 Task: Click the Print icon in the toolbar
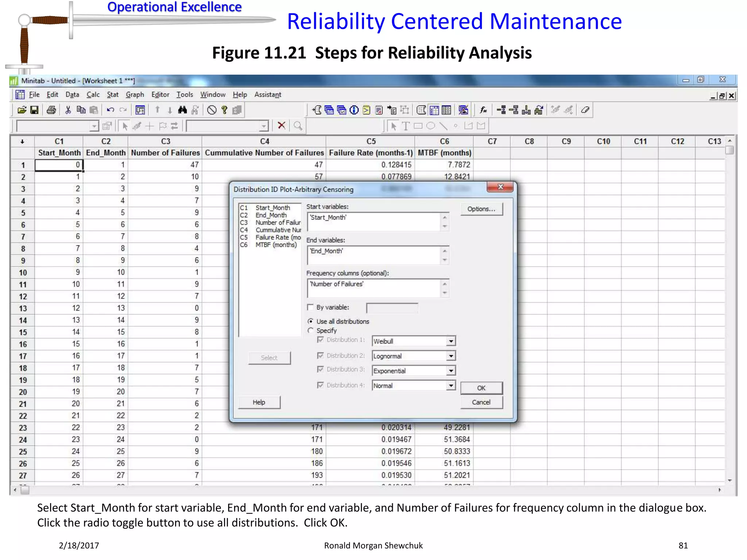click(x=51, y=110)
